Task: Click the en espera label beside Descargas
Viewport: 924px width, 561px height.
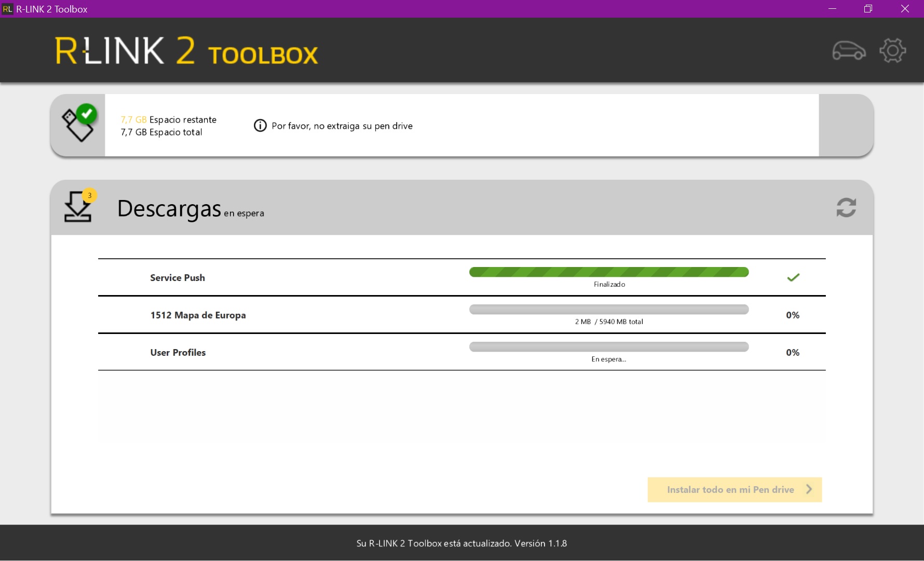Action: [x=244, y=213]
